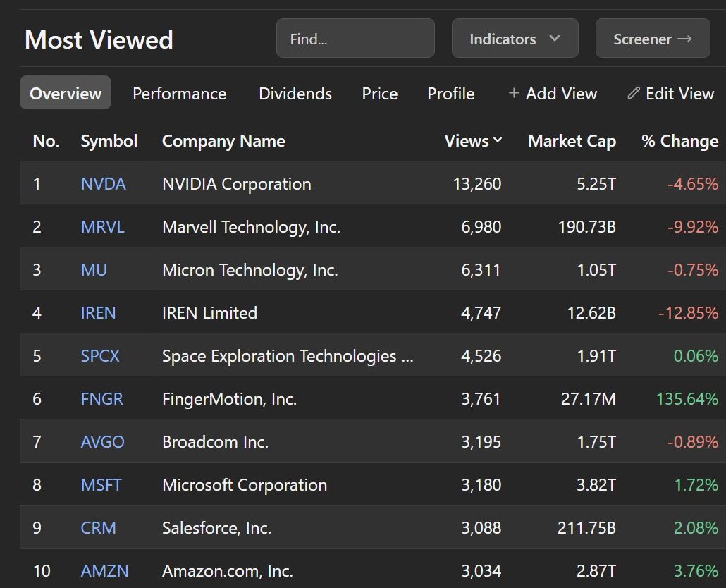Click Salesforce, Inc. company name
The image size is (726, 588).
click(x=216, y=528)
